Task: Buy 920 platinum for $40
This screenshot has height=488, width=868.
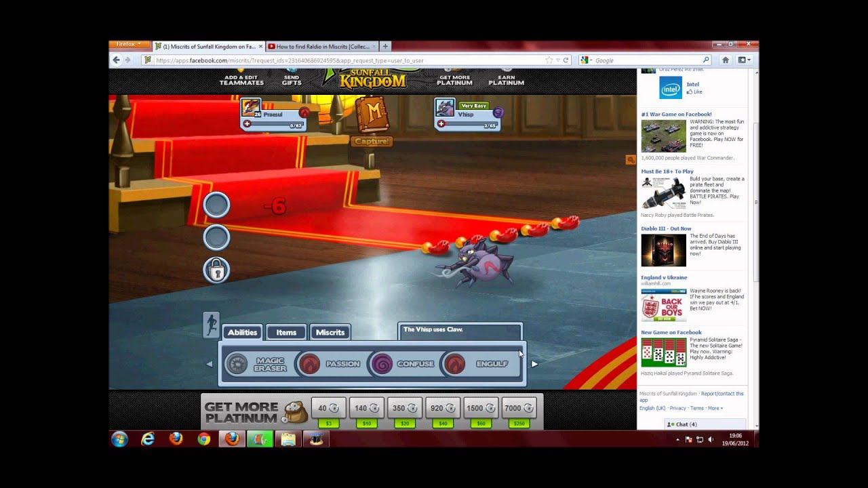Action: (443, 413)
